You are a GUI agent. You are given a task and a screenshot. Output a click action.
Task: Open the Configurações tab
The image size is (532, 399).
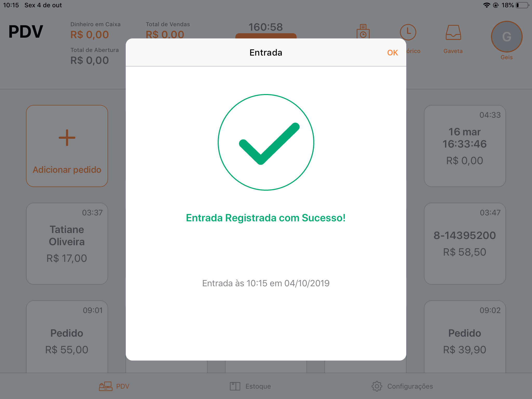402,386
